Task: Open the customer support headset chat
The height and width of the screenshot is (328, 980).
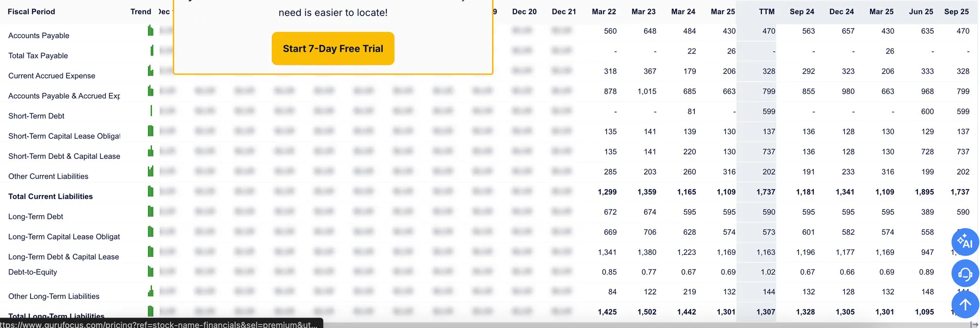Action: [x=965, y=273]
